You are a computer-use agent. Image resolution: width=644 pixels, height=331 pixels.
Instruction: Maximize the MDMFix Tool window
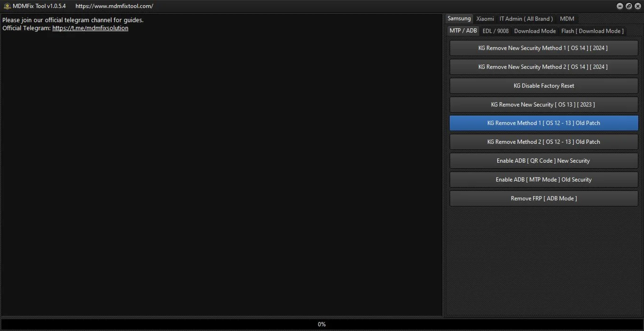tap(628, 6)
